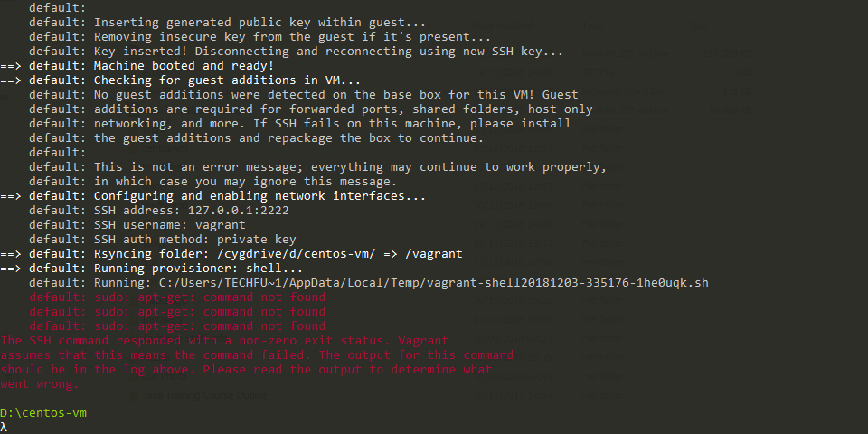Image resolution: width=868 pixels, height=434 pixels.
Task: Click the "went wrong." error text
Action: pos(40,384)
